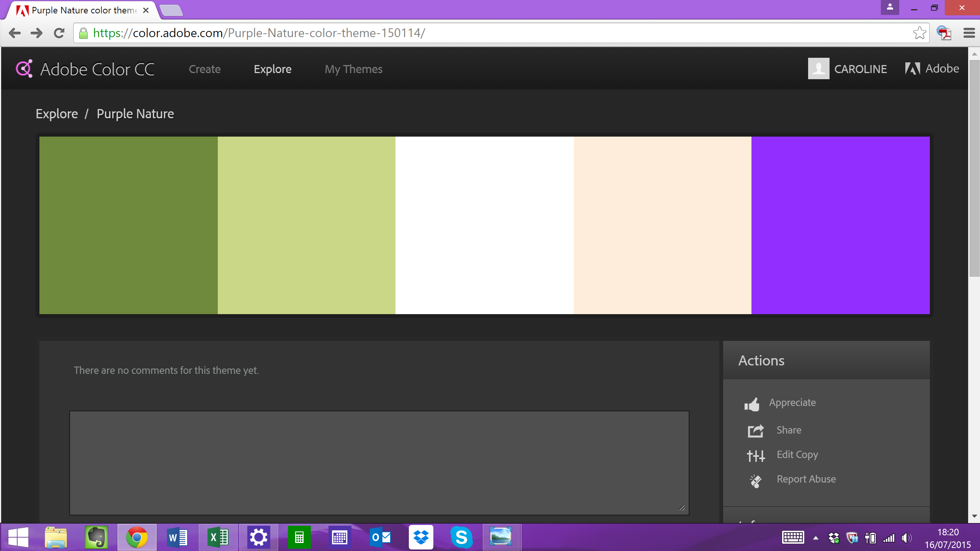The image size is (980, 551).
Task: Click the Report Abuse icon
Action: (756, 481)
